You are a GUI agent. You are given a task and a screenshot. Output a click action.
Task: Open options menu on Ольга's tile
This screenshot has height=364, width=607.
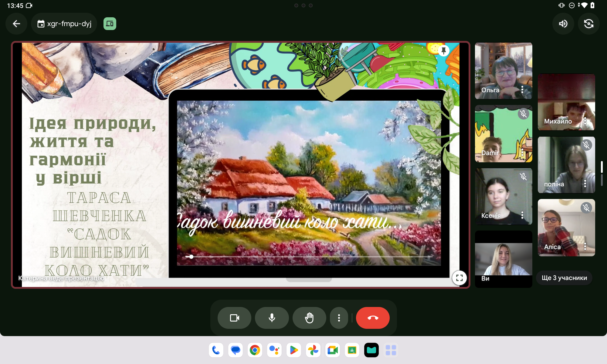(x=522, y=89)
